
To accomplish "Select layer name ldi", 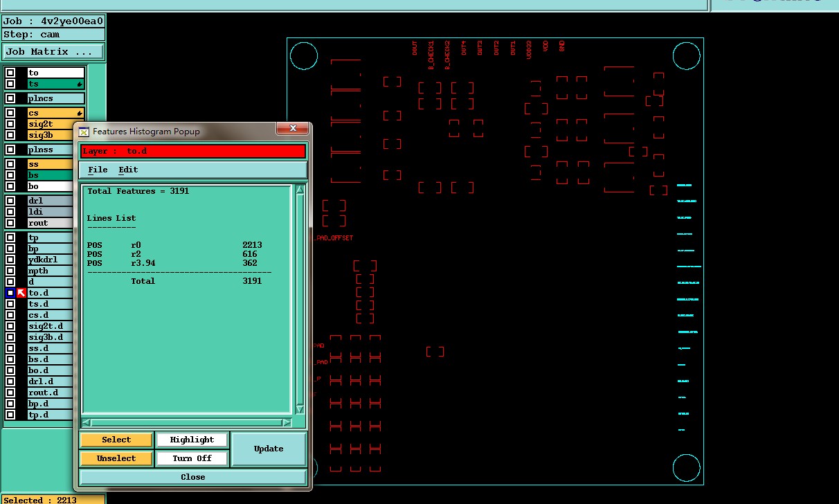I will click(51, 212).
